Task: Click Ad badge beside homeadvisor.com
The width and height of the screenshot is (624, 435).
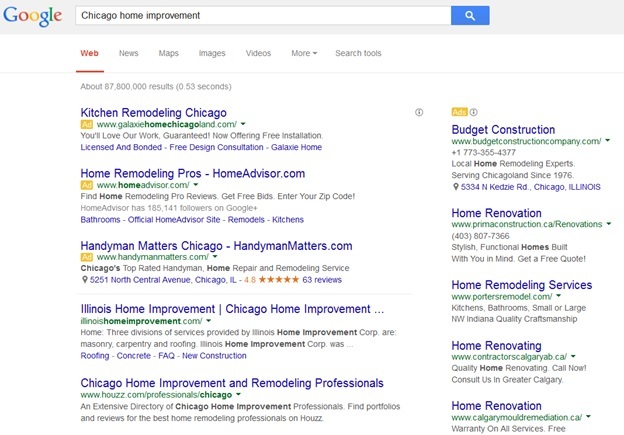Action: click(87, 185)
